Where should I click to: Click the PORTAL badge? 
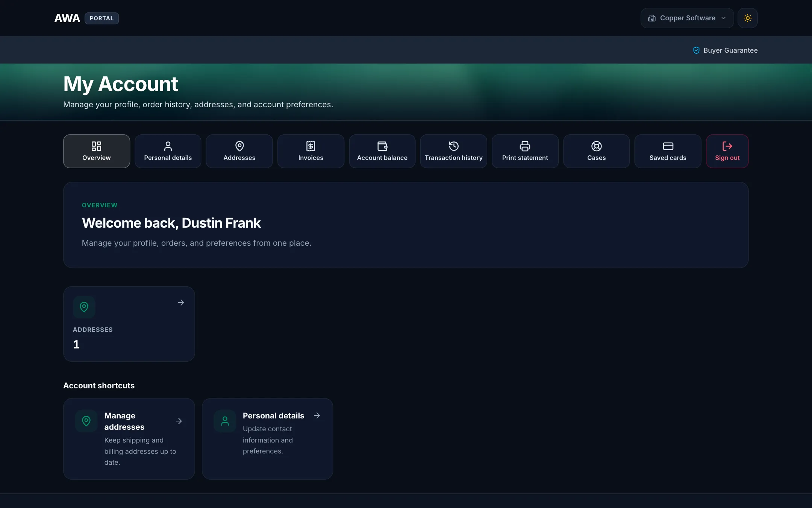(x=101, y=18)
